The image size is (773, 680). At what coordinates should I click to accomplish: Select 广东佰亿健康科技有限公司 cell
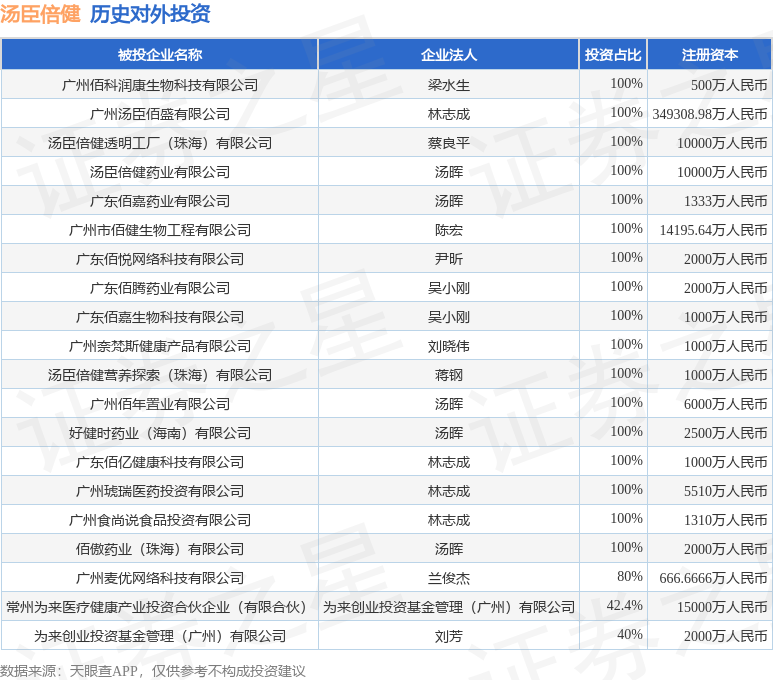pyautogui.click(x=160, y=463)
